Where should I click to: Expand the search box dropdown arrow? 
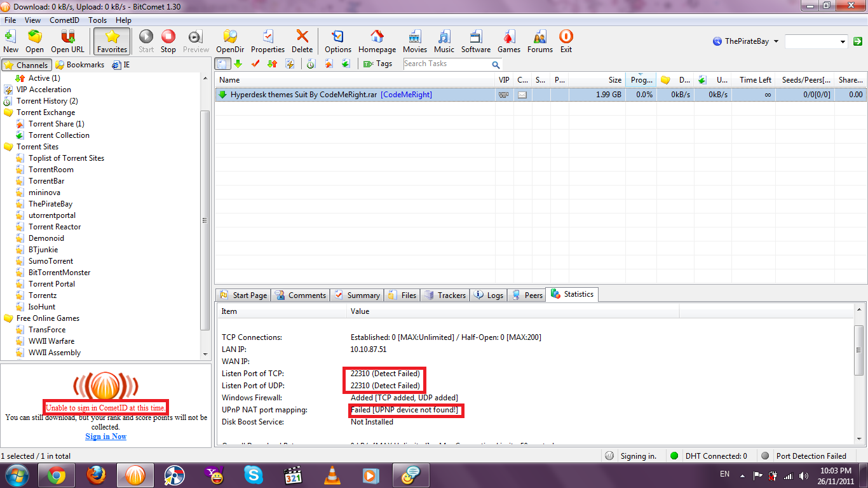[x=843, y=42]
